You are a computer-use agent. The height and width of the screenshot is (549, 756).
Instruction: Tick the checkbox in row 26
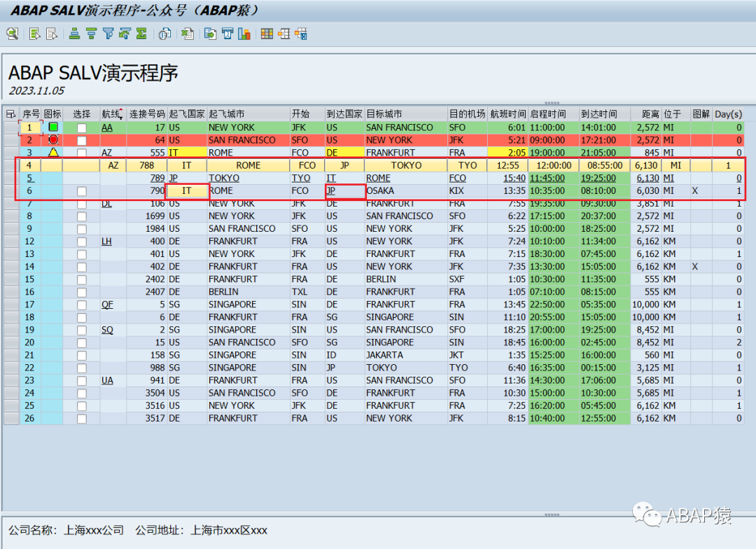pyautogui.click(x=82, y=419)
